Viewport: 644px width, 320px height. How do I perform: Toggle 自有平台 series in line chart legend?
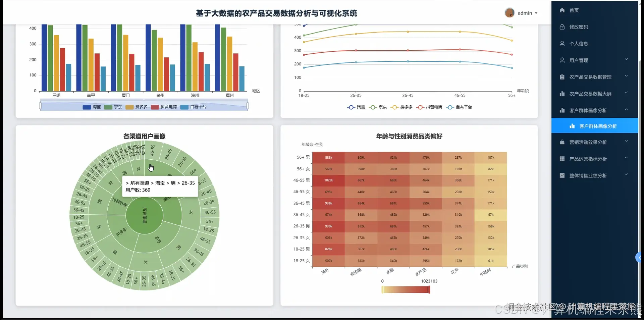click(459, 107)
